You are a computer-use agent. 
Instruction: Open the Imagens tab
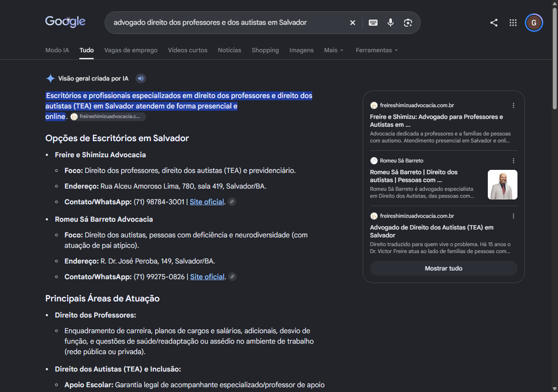tap(302, 50)
